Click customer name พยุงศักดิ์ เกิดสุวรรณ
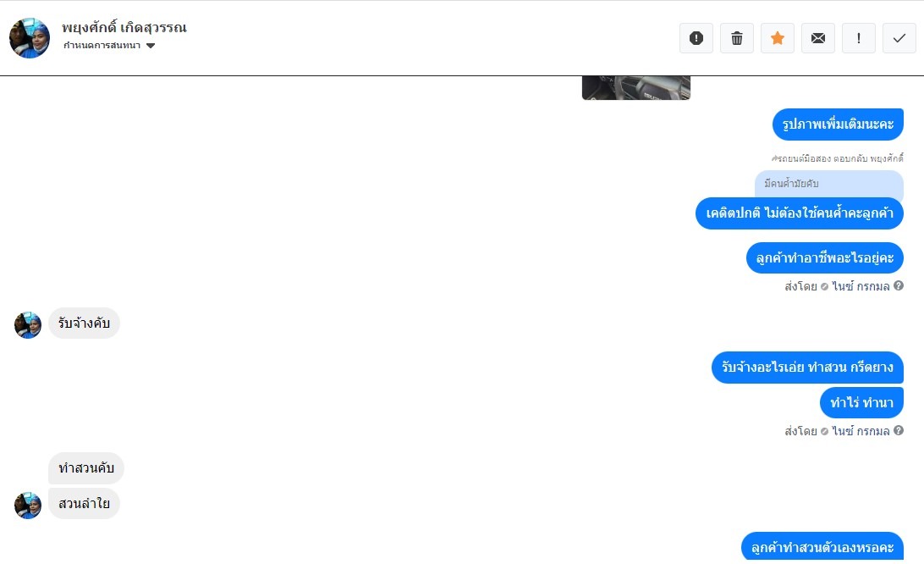This screenshot has height=564, width=924. point(124,27)
